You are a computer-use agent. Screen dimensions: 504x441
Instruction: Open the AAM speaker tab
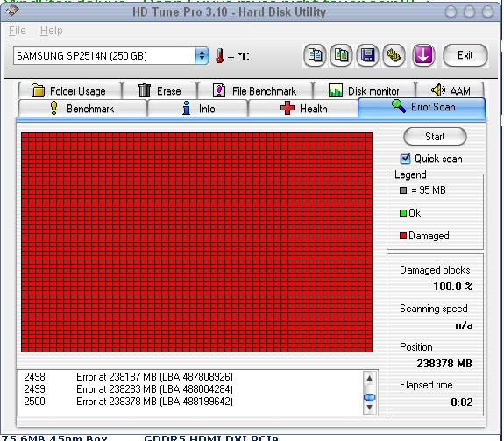tap(450, 90)
